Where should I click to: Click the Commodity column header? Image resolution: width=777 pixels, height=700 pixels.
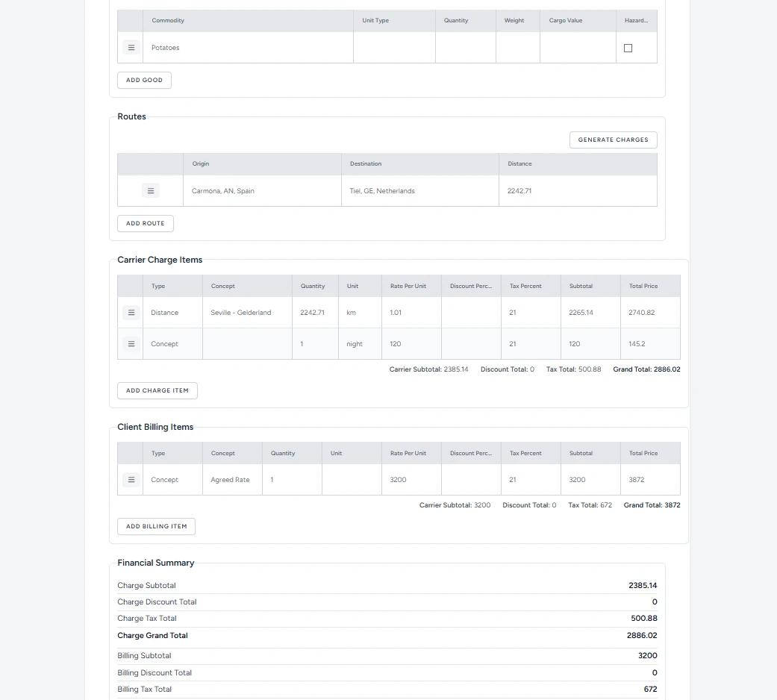click(168, 21)
